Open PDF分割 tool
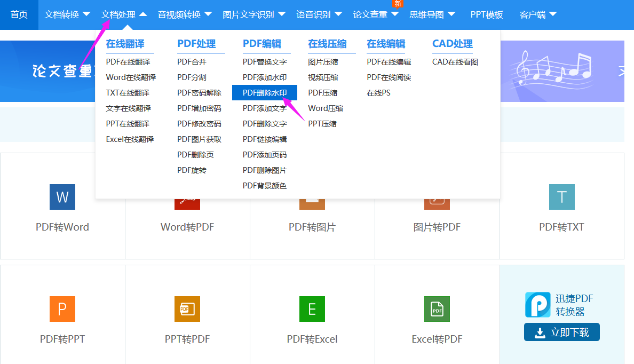This screenshot has height=364, width=634. tap(192, 77)
